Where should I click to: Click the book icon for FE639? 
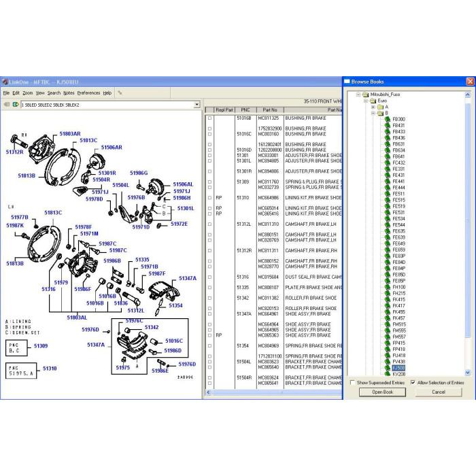pyautogui.click(x=387, y=237)
